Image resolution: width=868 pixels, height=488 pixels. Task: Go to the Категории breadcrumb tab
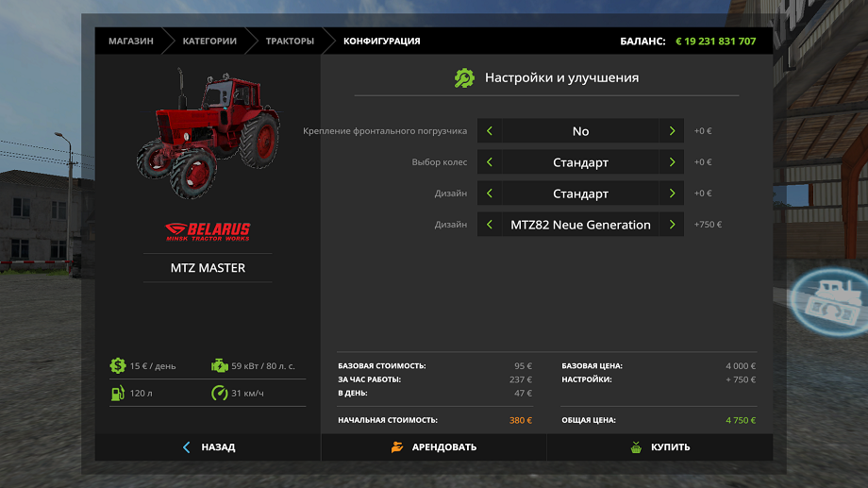point(209,42)
